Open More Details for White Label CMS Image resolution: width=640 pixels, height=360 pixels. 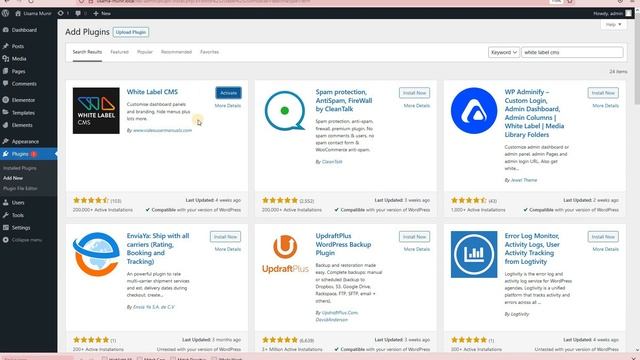228,106
